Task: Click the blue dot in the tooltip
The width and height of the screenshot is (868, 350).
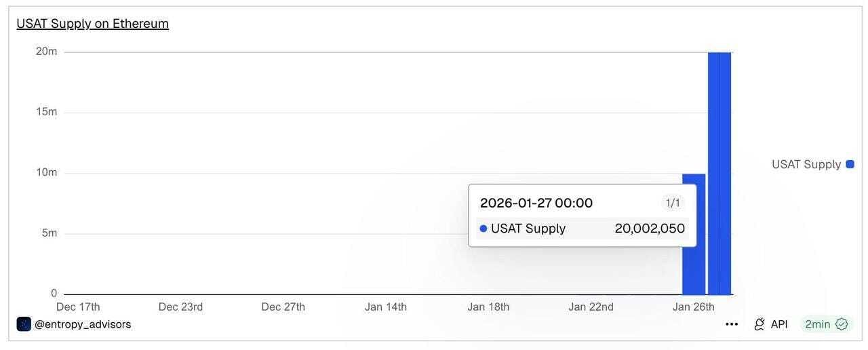Action: click(484, 229)
